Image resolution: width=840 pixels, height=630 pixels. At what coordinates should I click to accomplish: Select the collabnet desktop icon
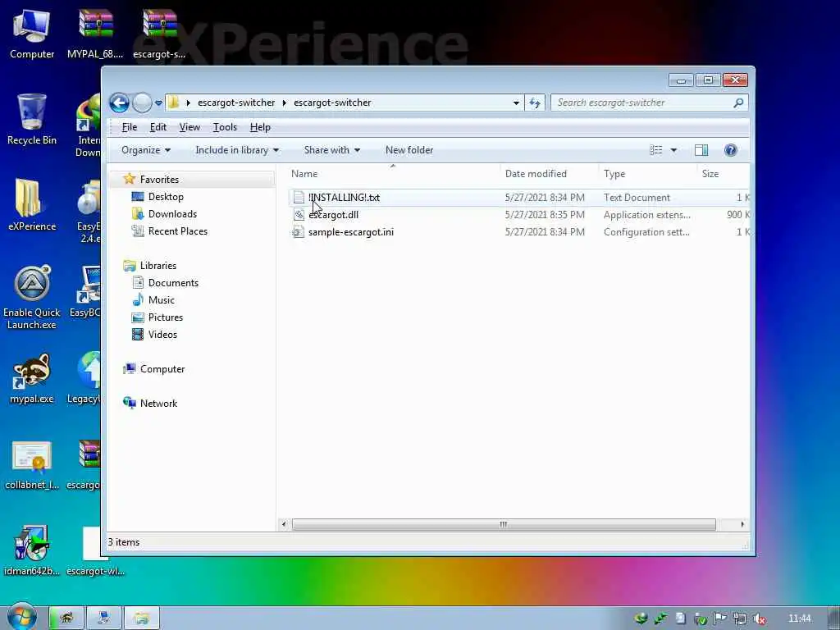tap(32, 465)
